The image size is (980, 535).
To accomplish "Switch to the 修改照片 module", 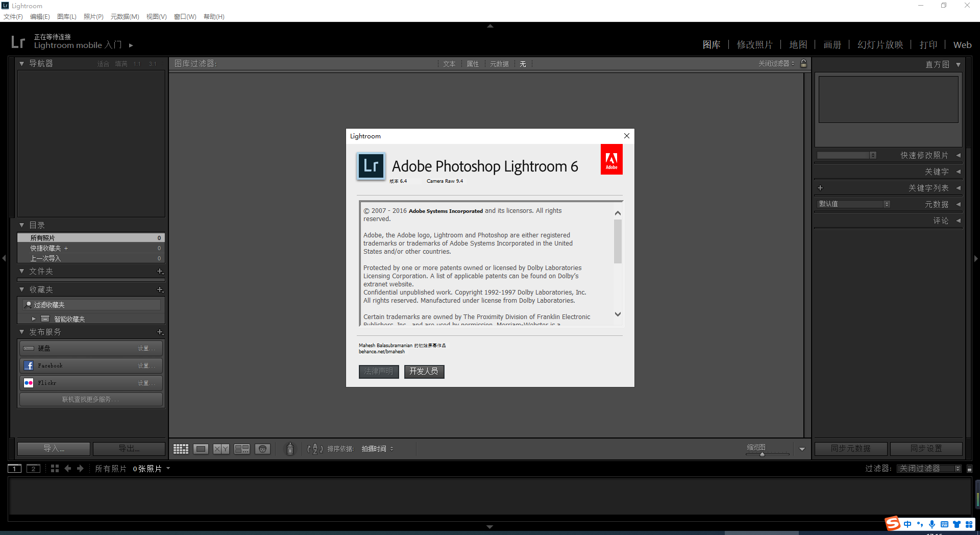I will [755, 44].
